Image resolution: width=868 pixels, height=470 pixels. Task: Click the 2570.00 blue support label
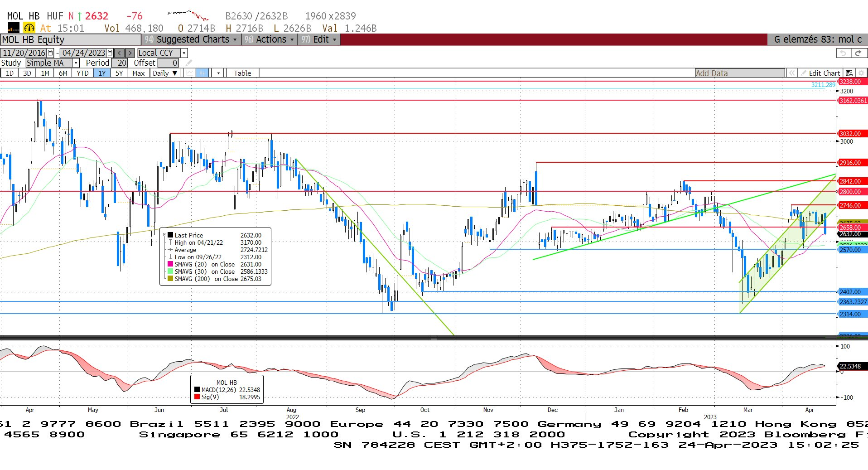point(852,250)
